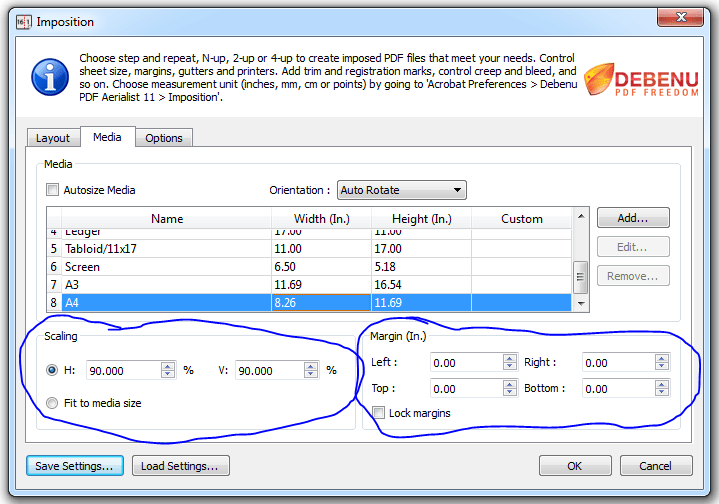Decrease H scaling with down arrow

tap(168, 374)
